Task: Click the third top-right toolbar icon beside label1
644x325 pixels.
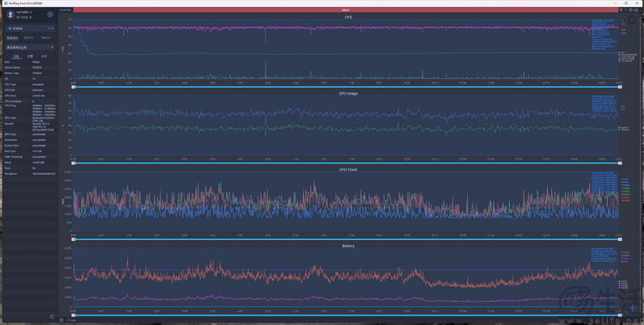Action: (631, 9)
